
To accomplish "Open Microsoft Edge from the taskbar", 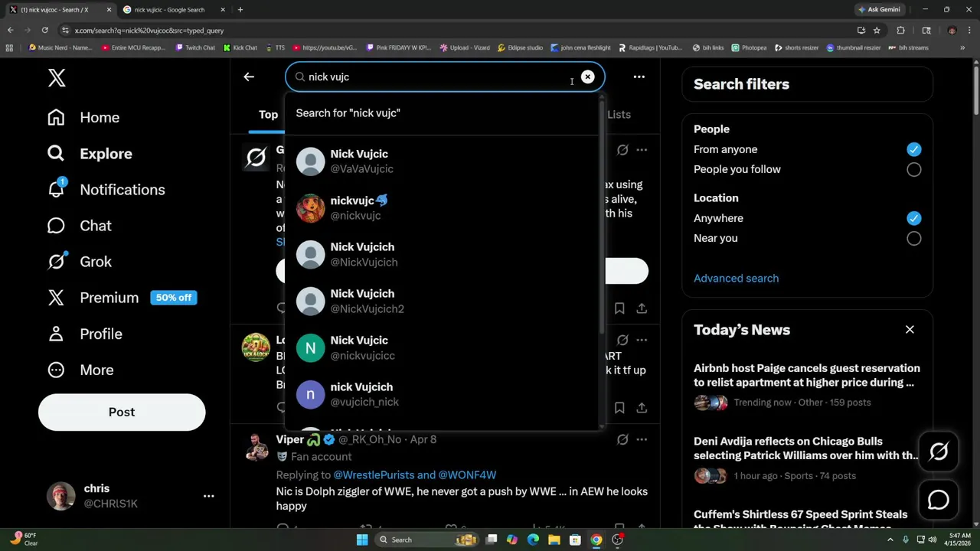I will (533, 540).
